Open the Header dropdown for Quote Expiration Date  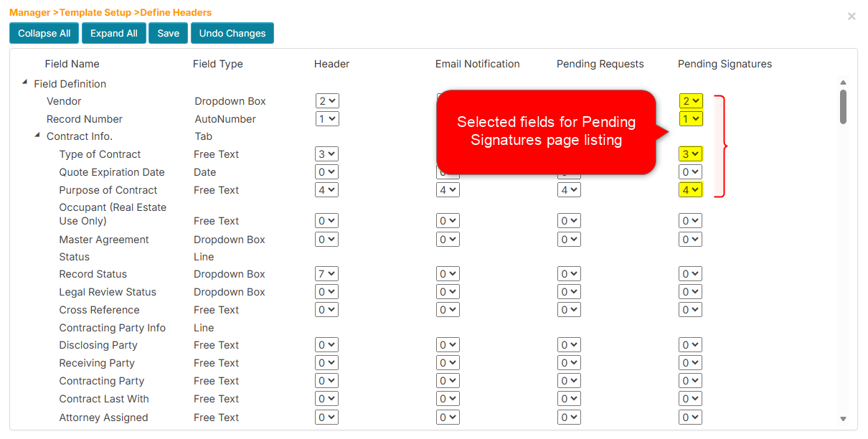click(327, 171)
